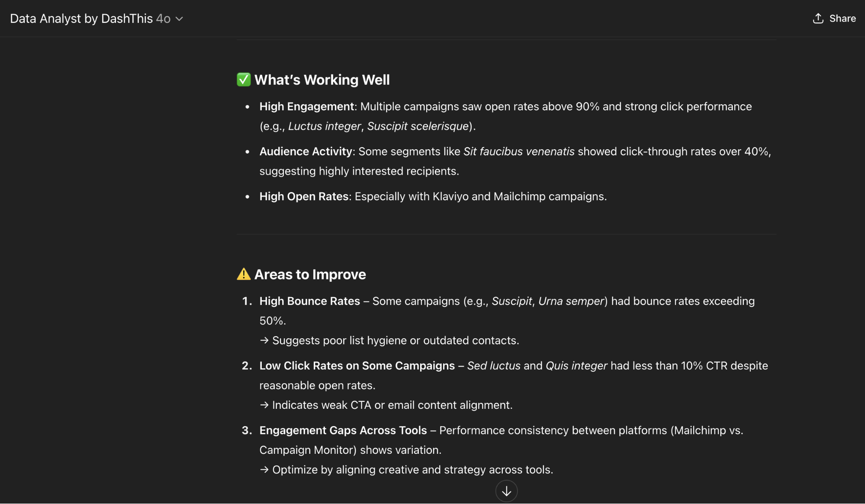The height and width of the screenshot is (504, 865).
Task: Click the bold High Open Rates label
Action: pos(304,196)
